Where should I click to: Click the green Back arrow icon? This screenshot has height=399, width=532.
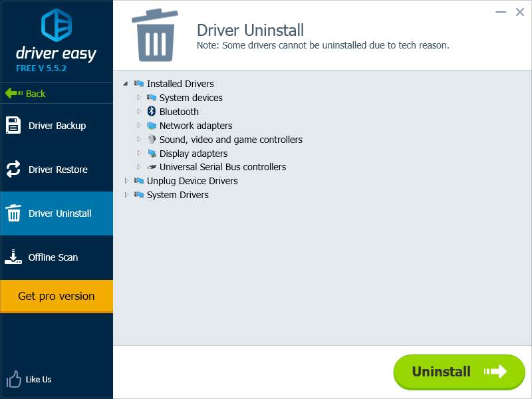(x=14, y=93)
